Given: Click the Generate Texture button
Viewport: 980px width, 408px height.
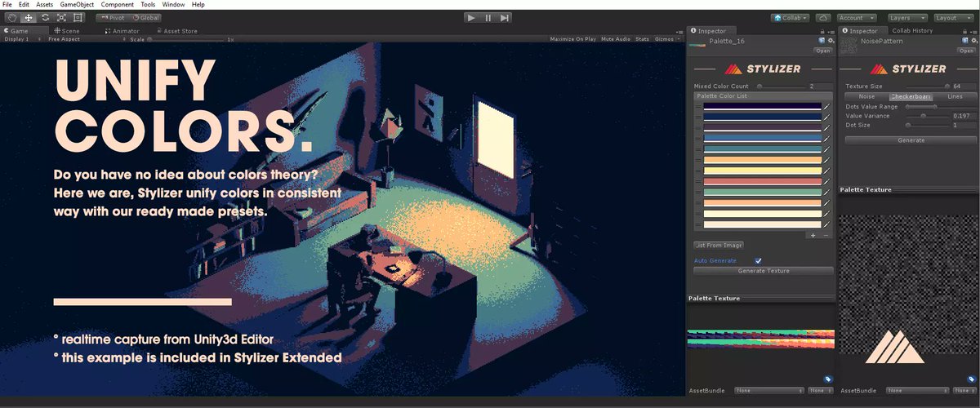Looking at the screenshot, I should (x=764, y=271).
